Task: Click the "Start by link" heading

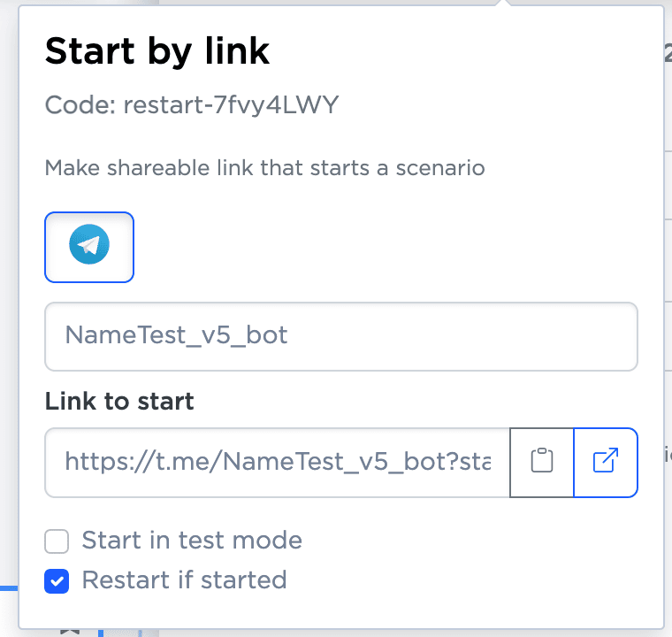Action: 157,52
